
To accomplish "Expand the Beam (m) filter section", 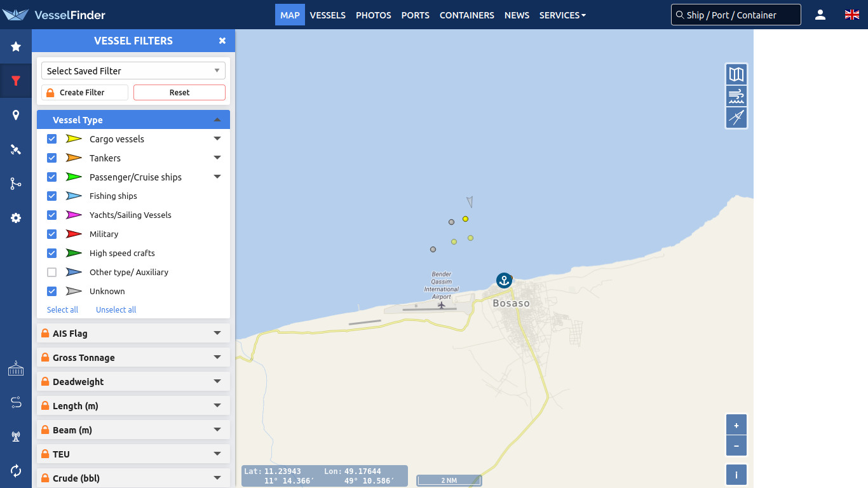I will coord(133,430).
